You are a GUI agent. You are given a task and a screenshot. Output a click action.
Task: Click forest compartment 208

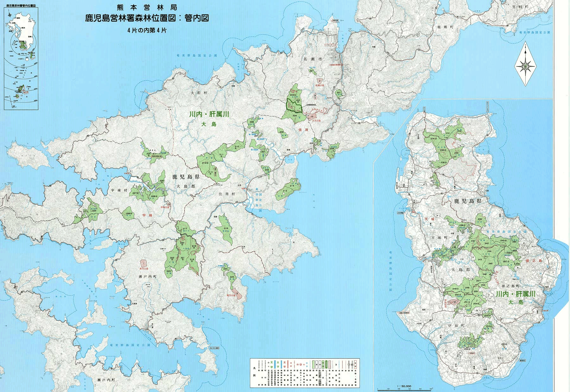tap(252, 121)
